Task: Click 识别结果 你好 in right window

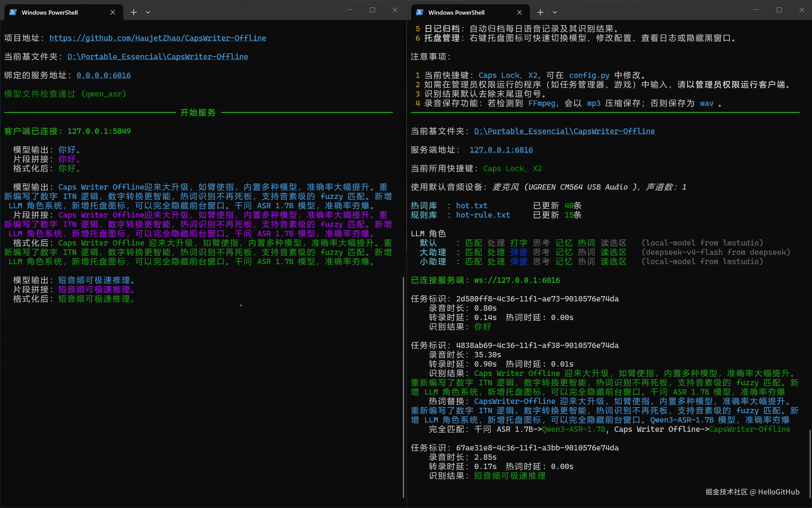Action: [482, 327]
